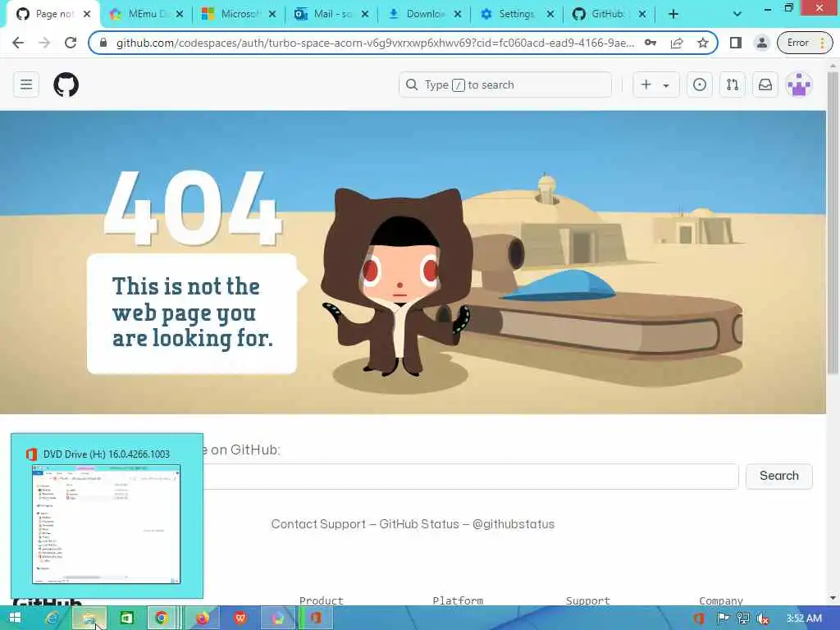Click the 'Support' footer heading
This screenshot has width=840, height=630.
coord(587,600)
